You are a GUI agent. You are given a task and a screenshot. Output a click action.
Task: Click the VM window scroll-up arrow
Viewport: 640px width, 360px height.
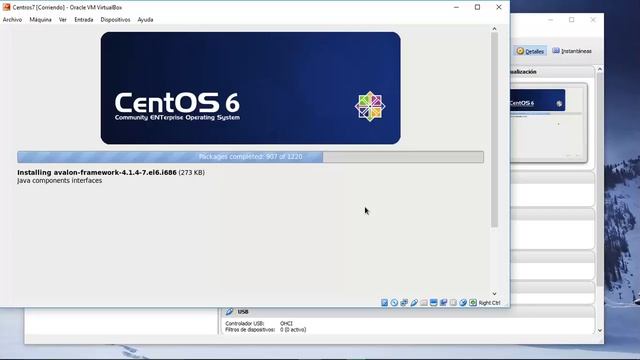click(x=494, y=29)
